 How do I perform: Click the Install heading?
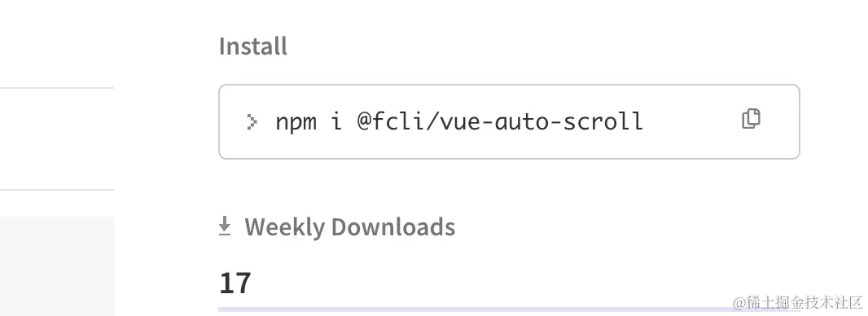[x=253, y=46]
